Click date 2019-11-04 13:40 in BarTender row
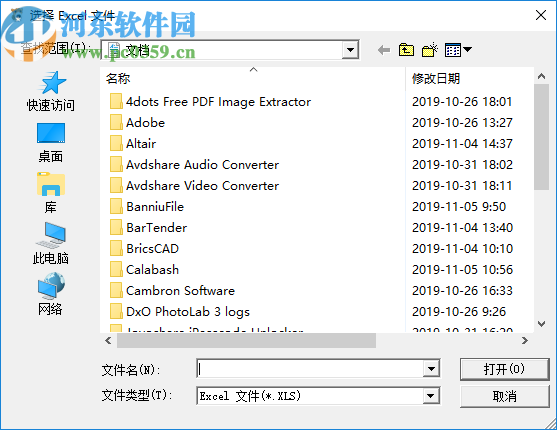The width and height of the screenshot is (557, 430). tap(462, 227)
